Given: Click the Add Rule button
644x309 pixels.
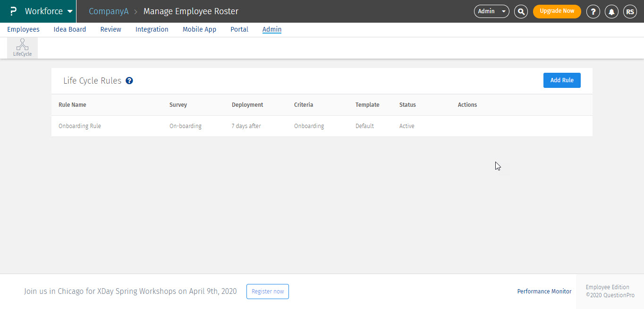Looking at the screenshot, I should 561,80.
